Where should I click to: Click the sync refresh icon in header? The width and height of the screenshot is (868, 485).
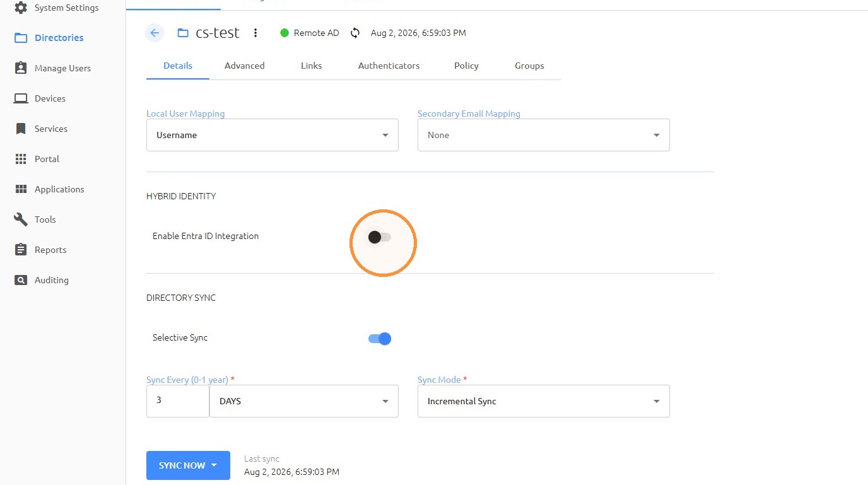point(355,33)
